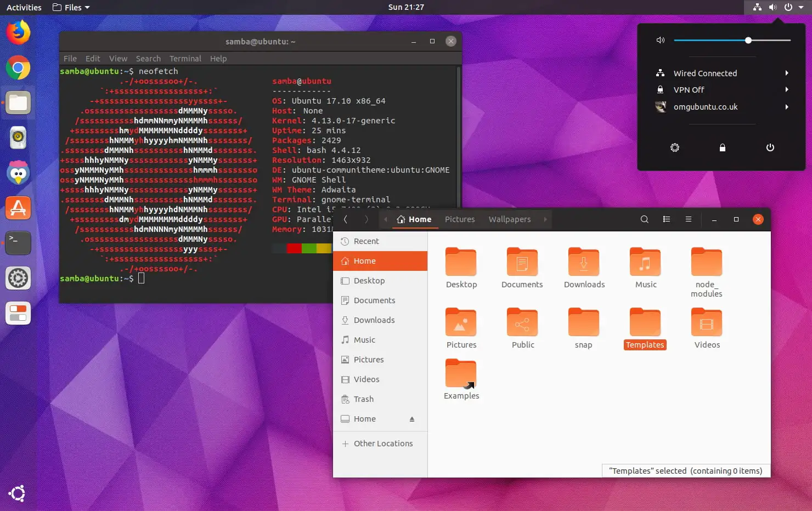Switch to the Pictures tab in Files
Screen dimensions: 812x511
tap(460, 219)
